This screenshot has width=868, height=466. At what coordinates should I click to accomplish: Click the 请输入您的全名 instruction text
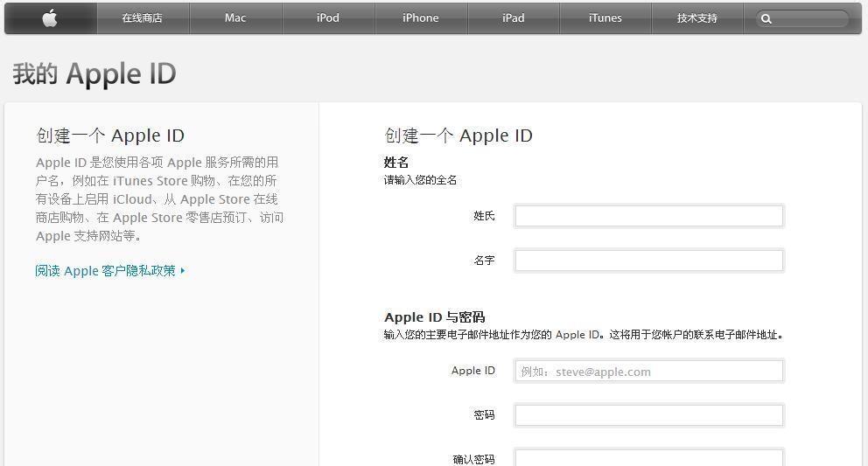[x=420, y=180]
